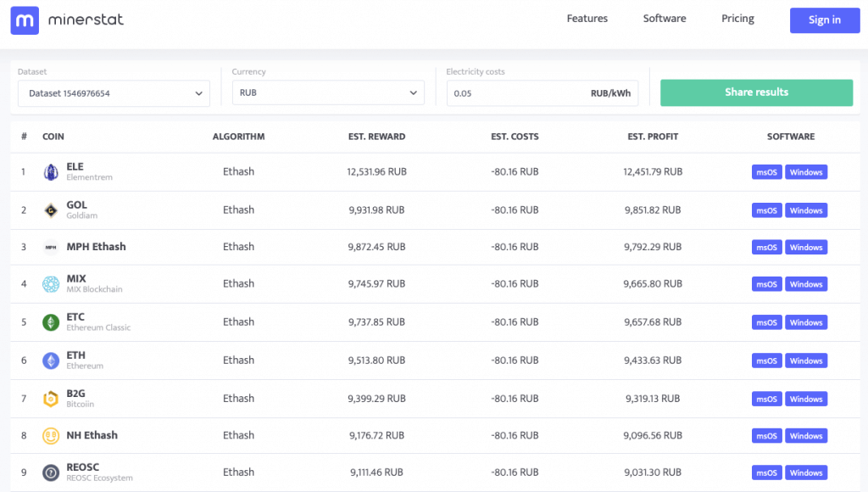Viewport: 868px width, 492px height.
Task: Select the ELE Elementrem coin icon
Action: pyautogui.click(x=51, y=171)
